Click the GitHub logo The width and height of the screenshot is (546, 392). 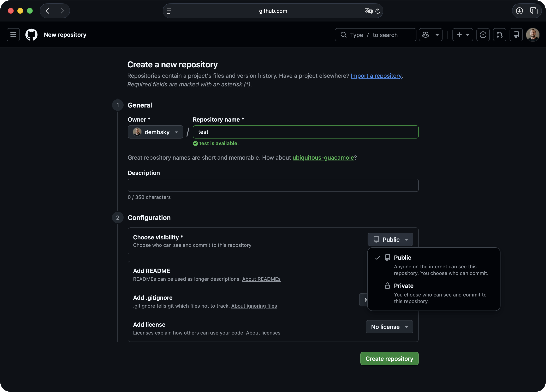[31, 35]
